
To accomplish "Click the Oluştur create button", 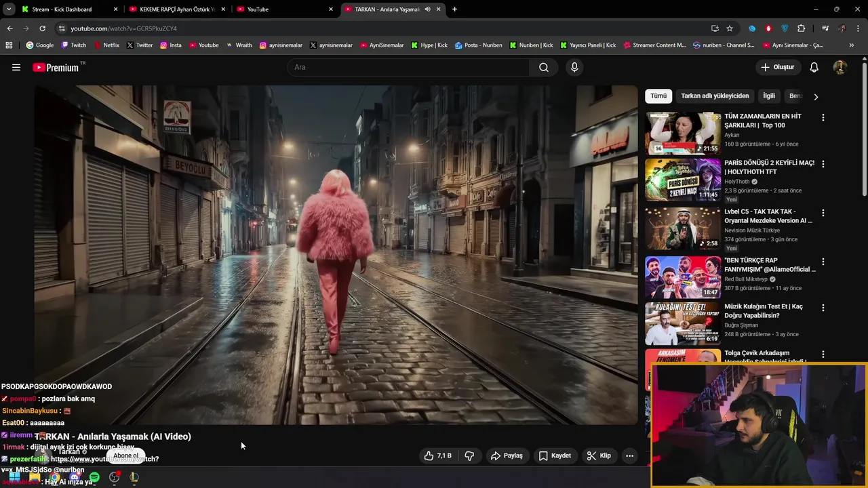I will (x=777, y=67).
